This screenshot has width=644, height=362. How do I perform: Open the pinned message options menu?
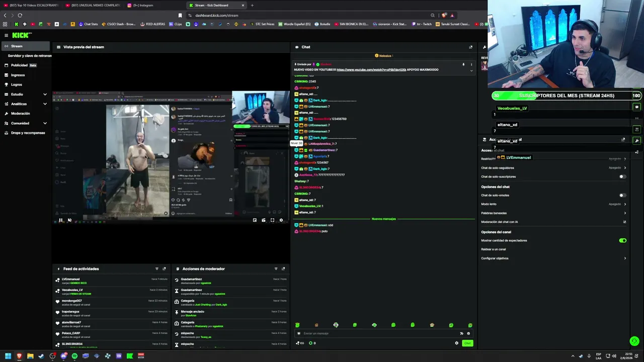[471, 64]
